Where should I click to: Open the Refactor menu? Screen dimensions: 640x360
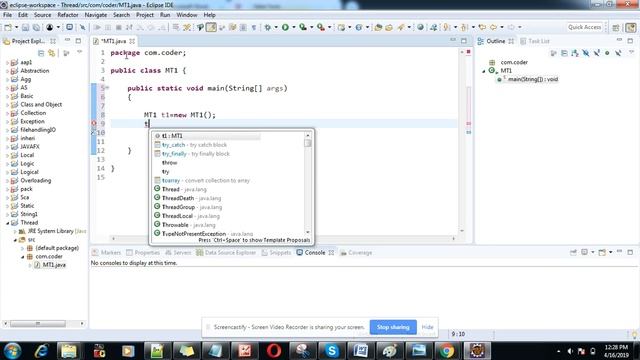(x=68, y=15)
